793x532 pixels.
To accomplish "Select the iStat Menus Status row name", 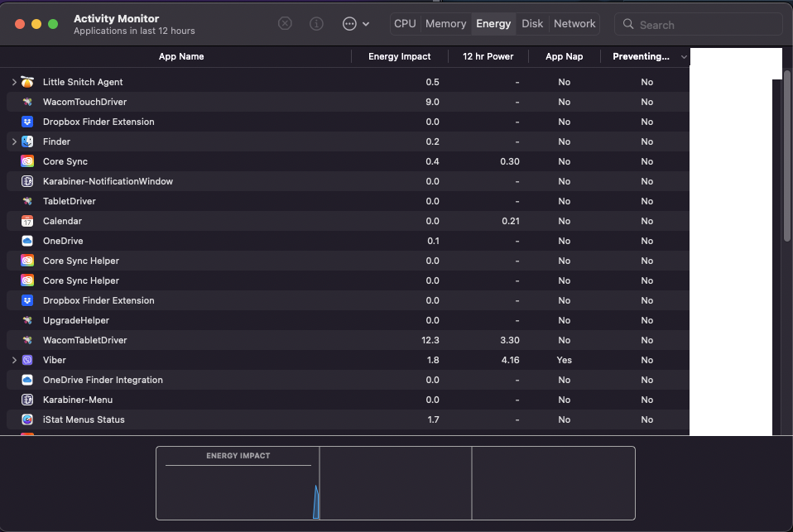I will click(84, 419).
